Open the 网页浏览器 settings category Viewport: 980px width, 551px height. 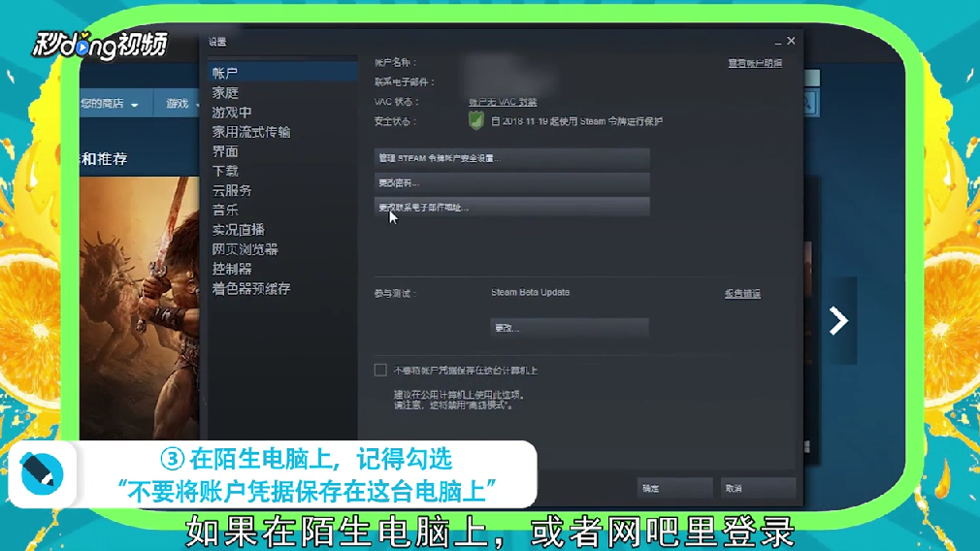pyautogui.click(x=245, y=249)
